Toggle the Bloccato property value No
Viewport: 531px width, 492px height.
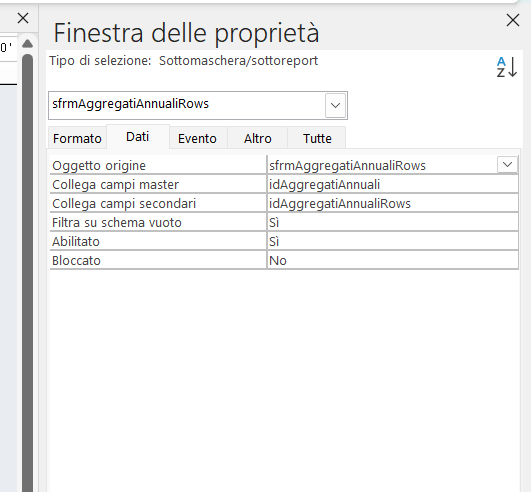coord(392,260)
